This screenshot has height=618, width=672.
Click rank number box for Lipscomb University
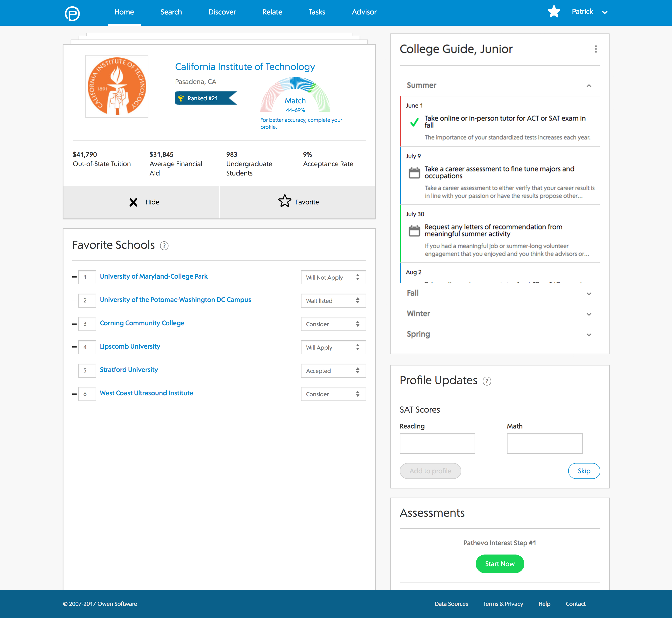87,347
